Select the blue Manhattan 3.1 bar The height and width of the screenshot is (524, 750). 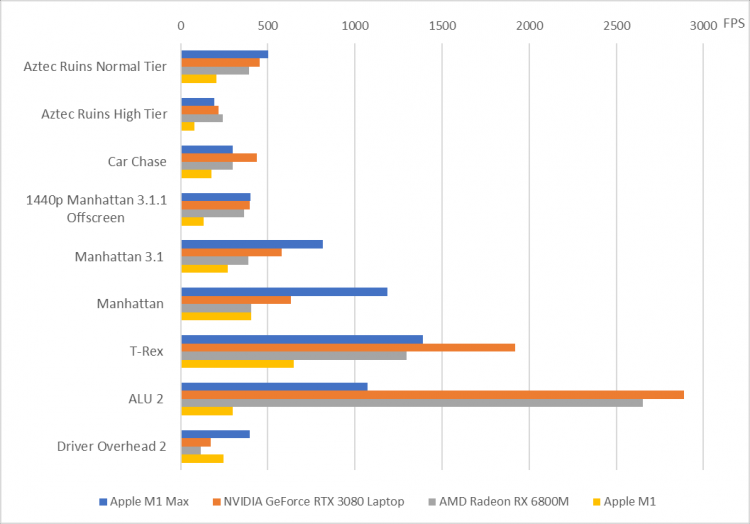click(x=251, y=244)
